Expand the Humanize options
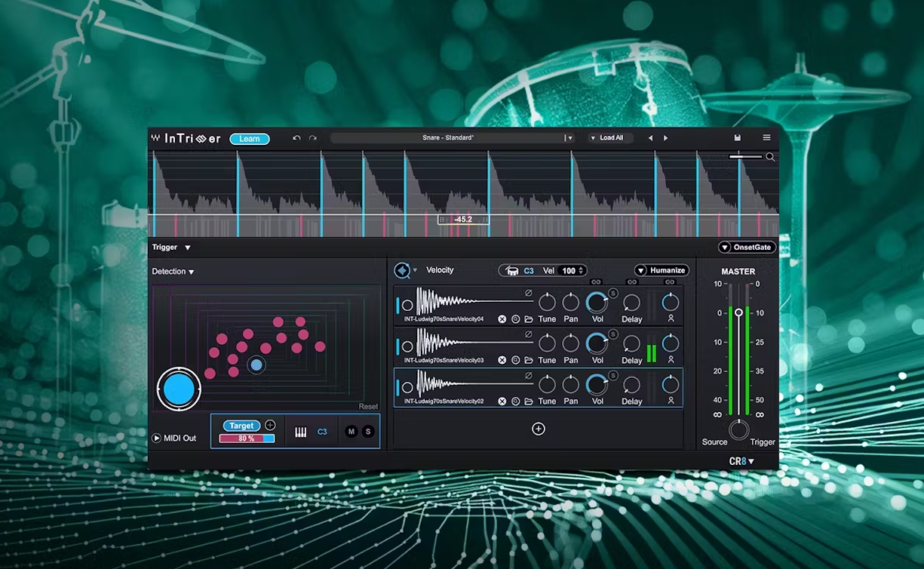 pos(662,270)
